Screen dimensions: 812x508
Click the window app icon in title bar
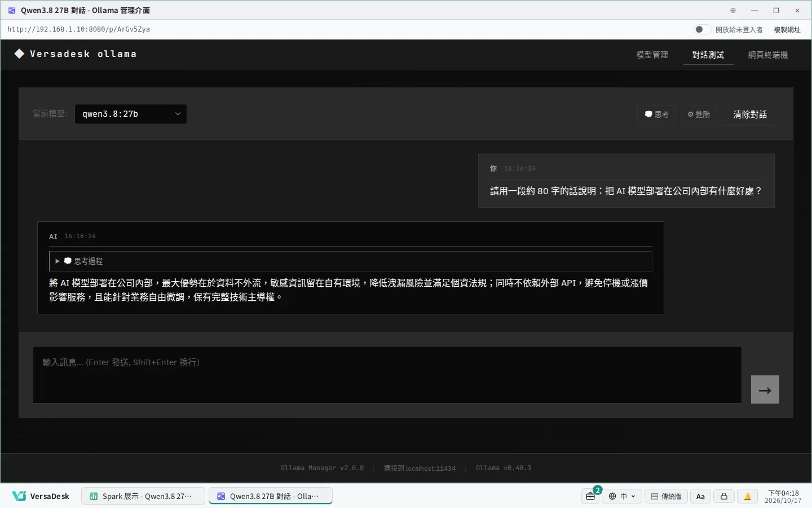12,10
